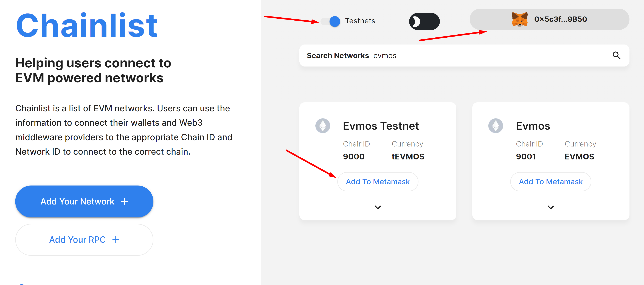Screen dimensions: 644x285
Task: Toggle the Testnets switch
Action: click(x=331, y=21)
